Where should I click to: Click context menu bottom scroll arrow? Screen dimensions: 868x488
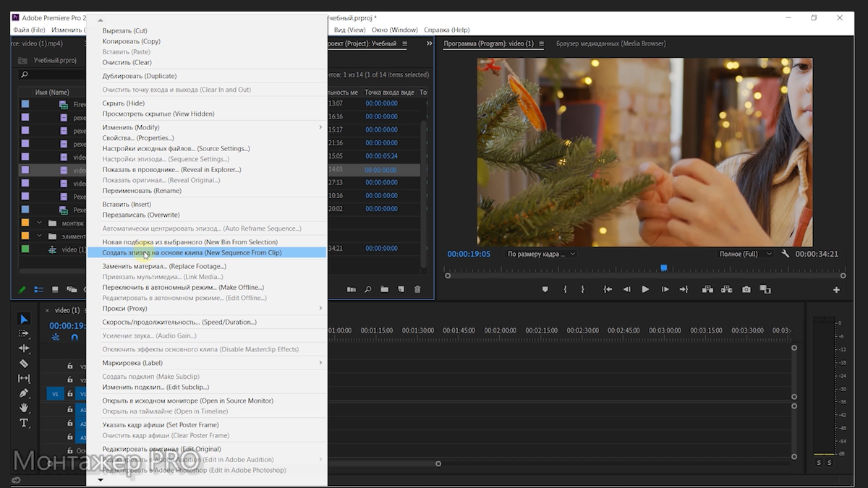coord(101,480)
